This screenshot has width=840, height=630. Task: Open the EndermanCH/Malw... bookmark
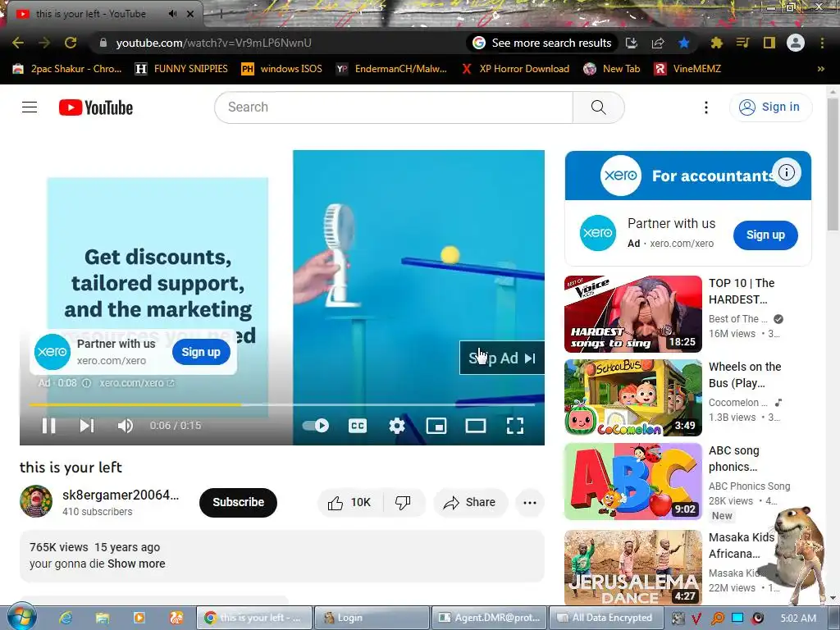392,69
